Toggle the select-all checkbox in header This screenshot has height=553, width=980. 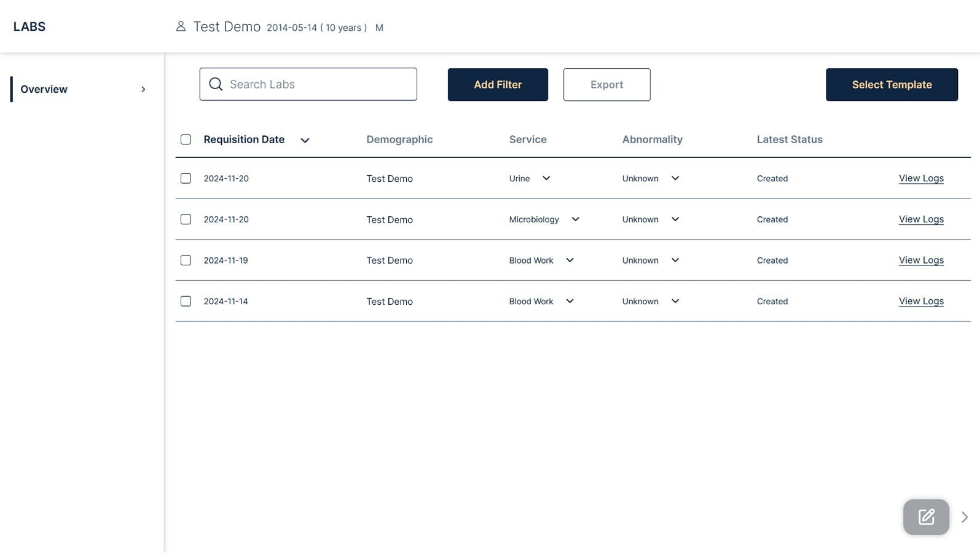pos(186,139)
